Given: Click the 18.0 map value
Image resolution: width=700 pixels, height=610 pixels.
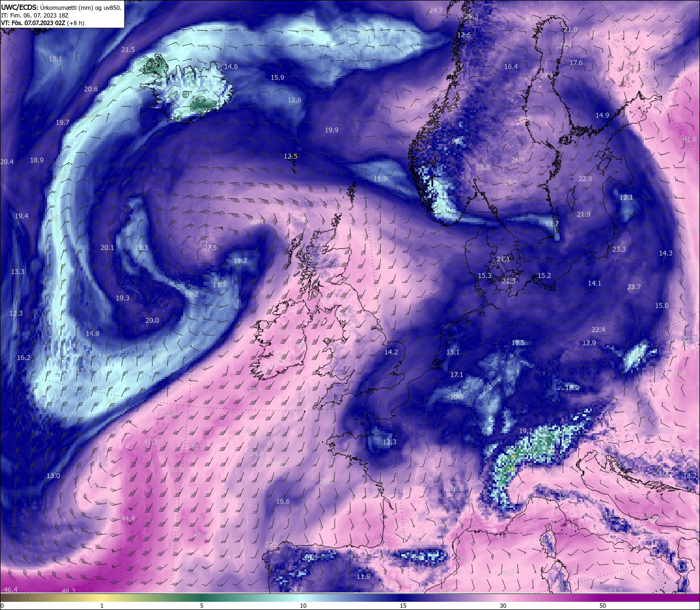Looking at the screenshot, I should pos(457,489).
